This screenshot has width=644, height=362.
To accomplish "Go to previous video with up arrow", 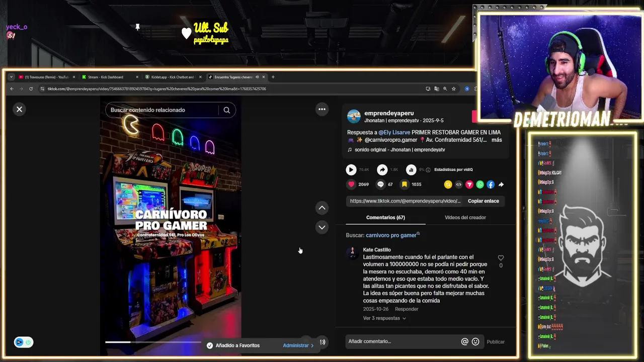I will coord(322,208).
